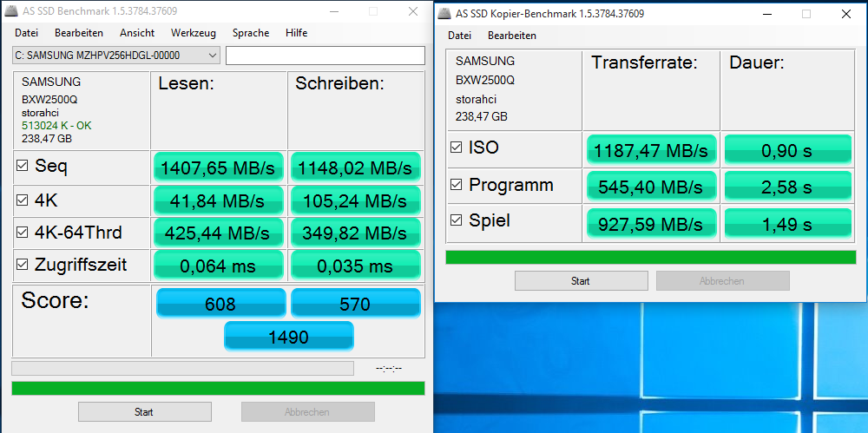Click the empty text field beside the drive dropdown

325,56
